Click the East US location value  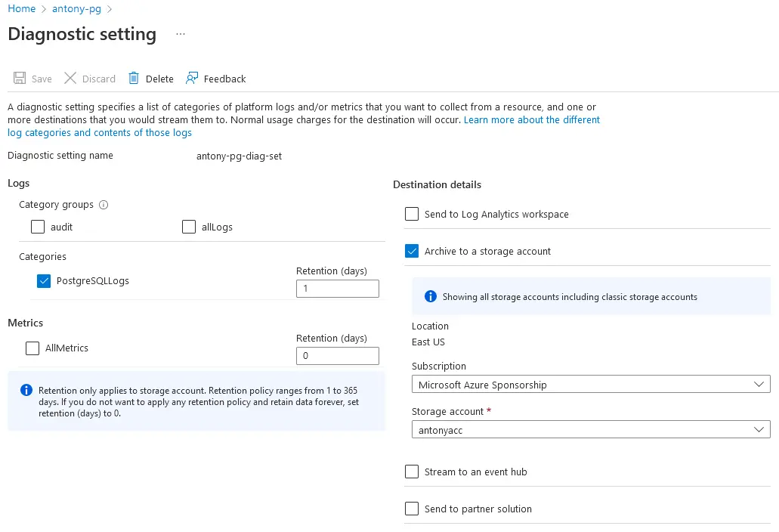428,342
